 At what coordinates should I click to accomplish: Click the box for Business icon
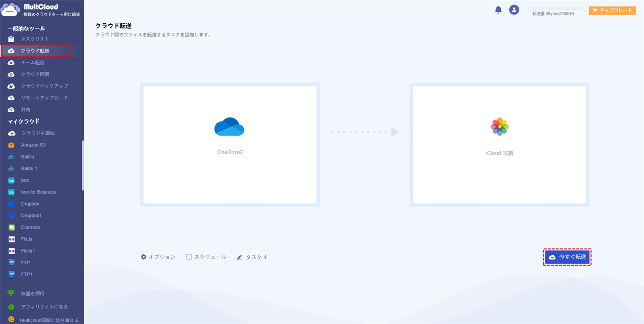point(11,192)
